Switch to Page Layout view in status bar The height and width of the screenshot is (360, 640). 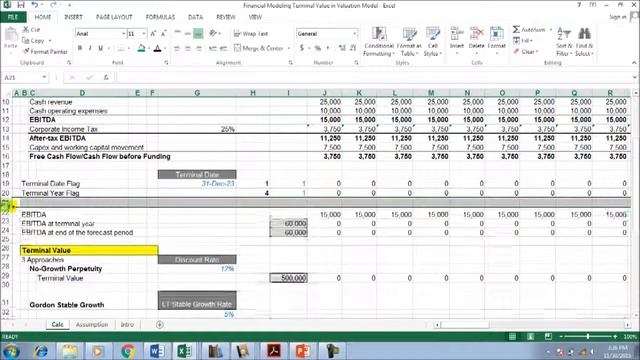click(x=530, y=336)
